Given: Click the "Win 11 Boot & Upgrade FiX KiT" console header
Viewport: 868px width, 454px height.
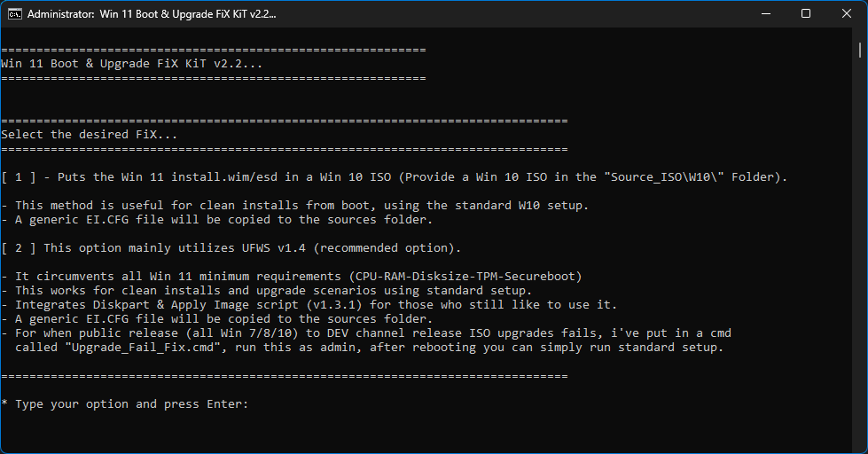Looking at the screenshot, I should [x=131, y=64].
